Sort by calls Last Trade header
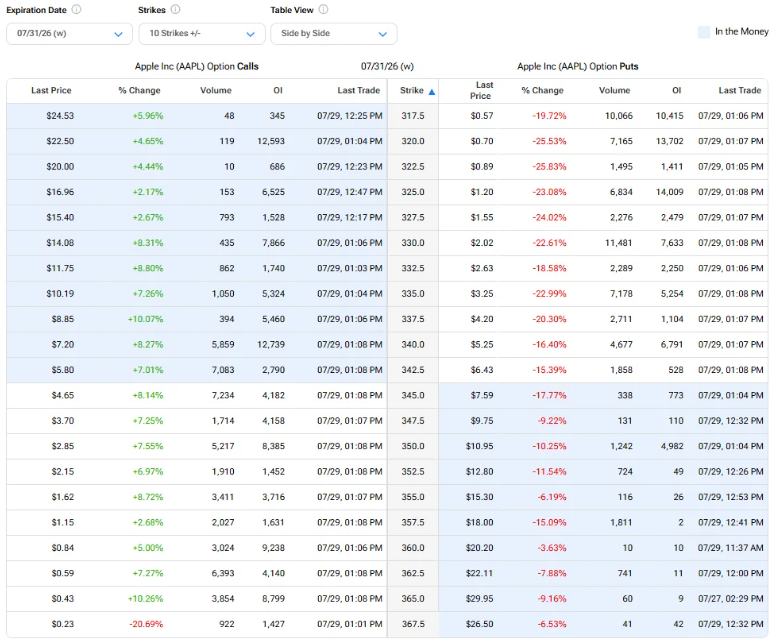Screen dimensions: 777x642 tap(359, 90)
